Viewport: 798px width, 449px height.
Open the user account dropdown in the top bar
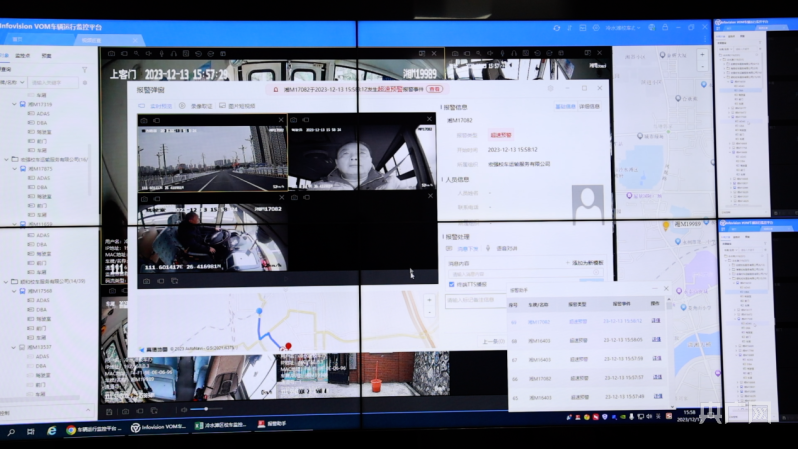623,28
